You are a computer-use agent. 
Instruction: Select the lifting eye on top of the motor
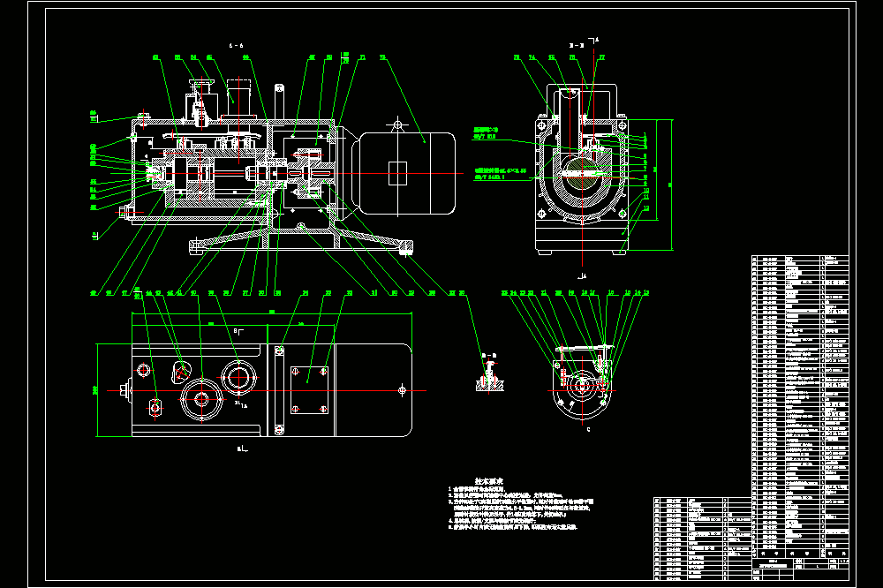tap(397, 124)
